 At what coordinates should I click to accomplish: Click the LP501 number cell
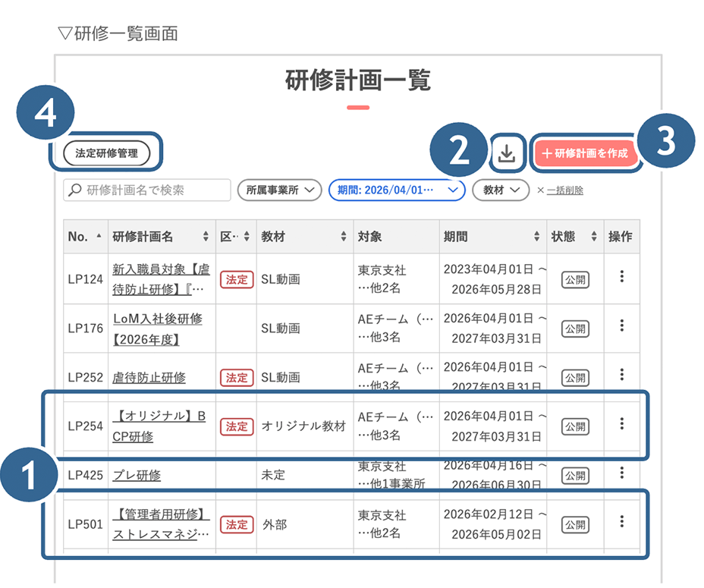(85, 524)
